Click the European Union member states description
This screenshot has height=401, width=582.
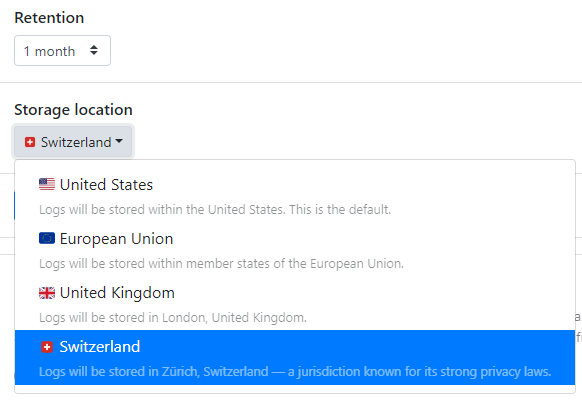[221, 264]
